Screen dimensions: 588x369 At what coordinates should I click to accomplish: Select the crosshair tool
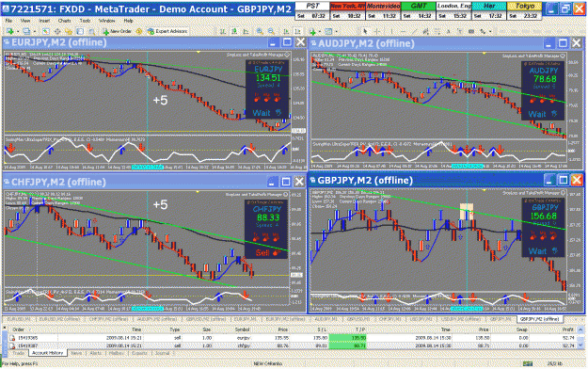pyautogui.click(x=377, y=31)
